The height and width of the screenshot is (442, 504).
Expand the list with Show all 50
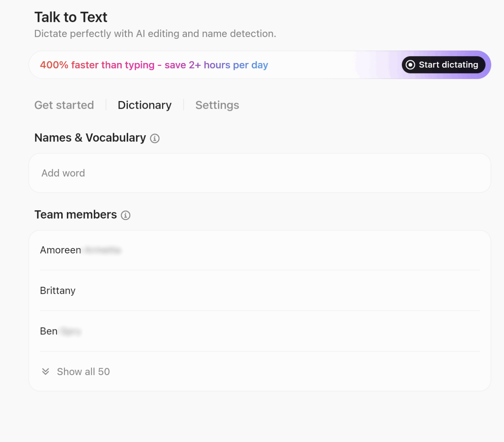pyautogui.click(x=83, y=371)
